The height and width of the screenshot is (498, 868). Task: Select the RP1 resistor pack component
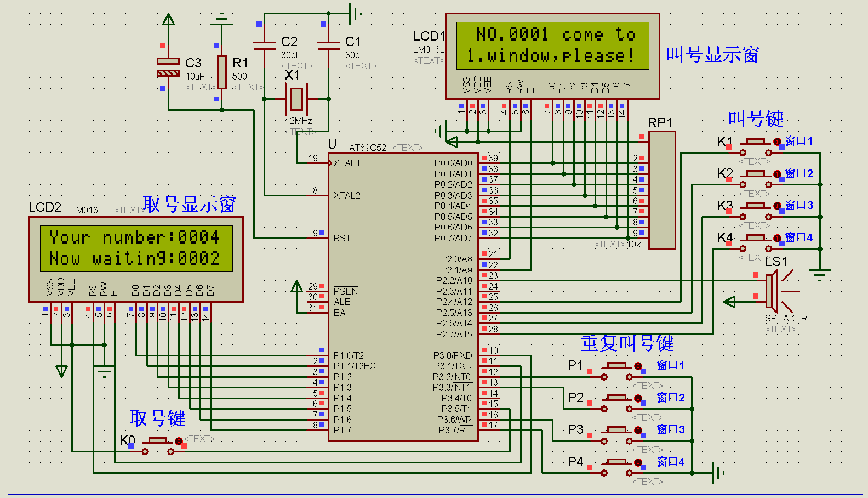pyautogui.click(x=662, y=190)
